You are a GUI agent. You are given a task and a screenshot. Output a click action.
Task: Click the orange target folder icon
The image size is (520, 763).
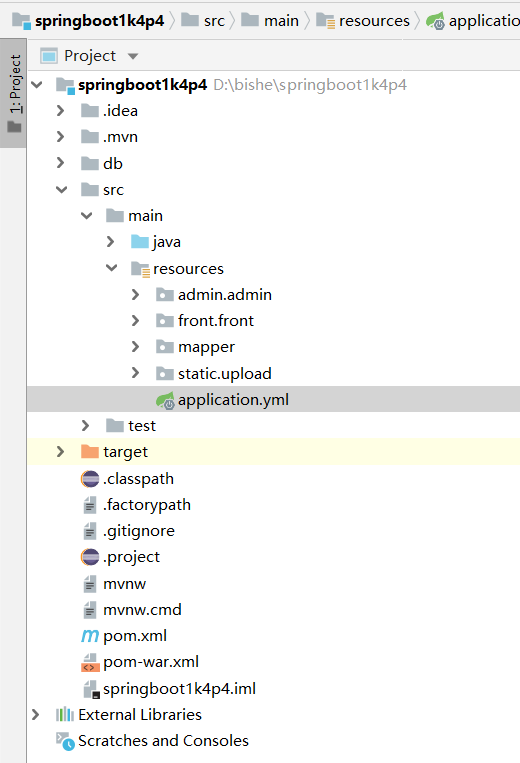pyautogui.click(x=90, y=452)
